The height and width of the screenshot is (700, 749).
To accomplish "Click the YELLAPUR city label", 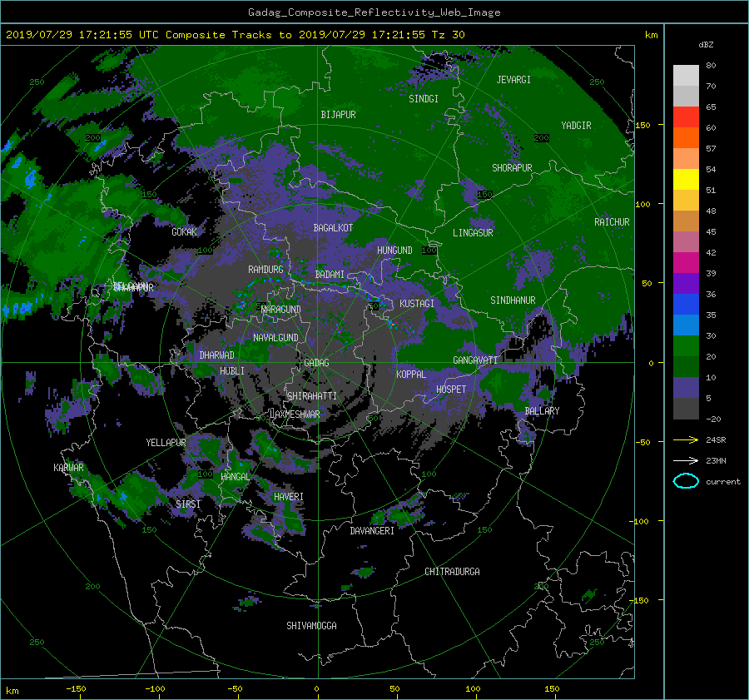I will (x=166, y=443).
